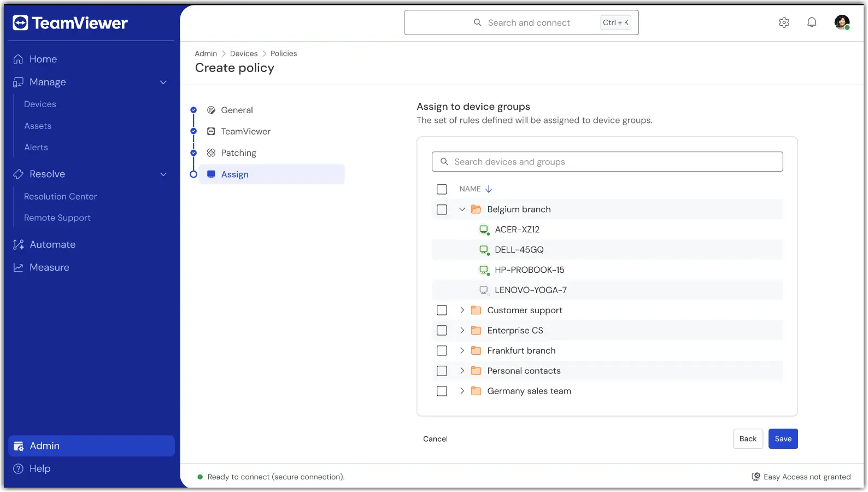Click the Save button
868x492 pixels.
point(783,439)
